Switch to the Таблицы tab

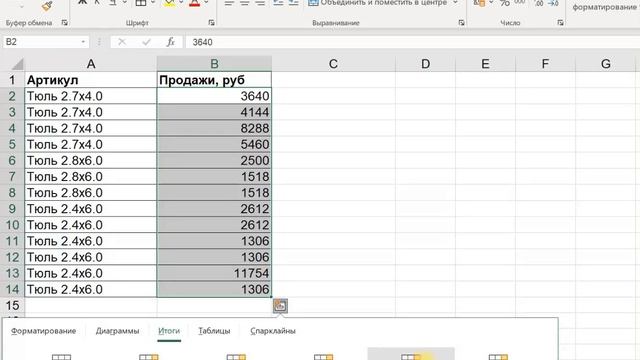click(214, 331)
